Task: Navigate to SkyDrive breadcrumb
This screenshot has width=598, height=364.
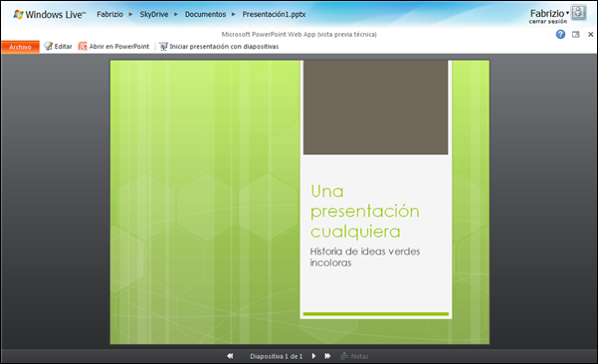Action: 153,14
